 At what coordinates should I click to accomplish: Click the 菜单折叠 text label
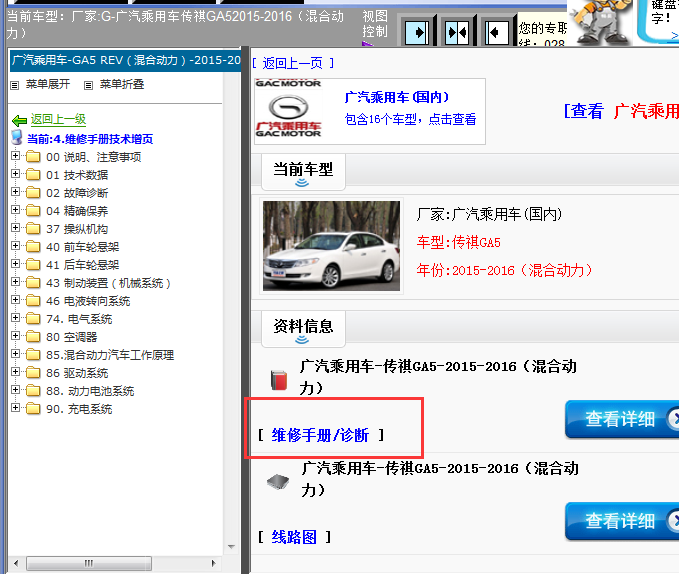122,84
